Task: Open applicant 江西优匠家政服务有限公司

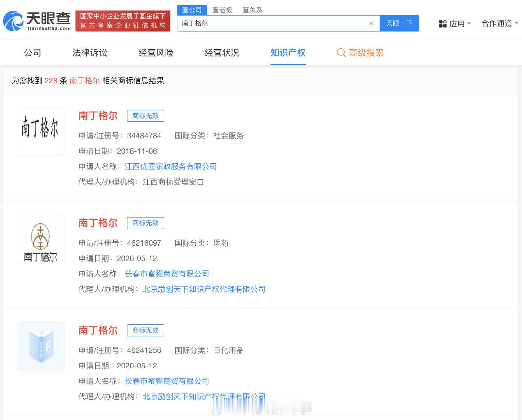Action: click(171, 166)
